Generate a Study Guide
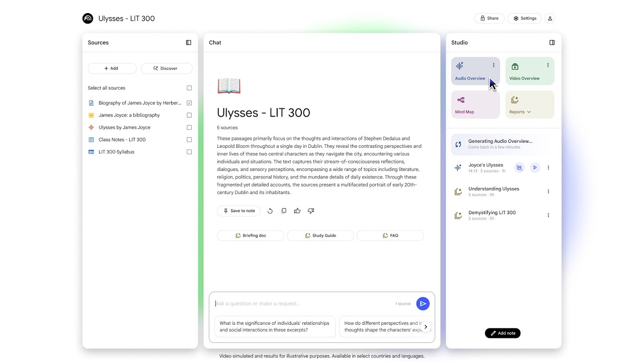Screen dimensions: 644x362 320,235
